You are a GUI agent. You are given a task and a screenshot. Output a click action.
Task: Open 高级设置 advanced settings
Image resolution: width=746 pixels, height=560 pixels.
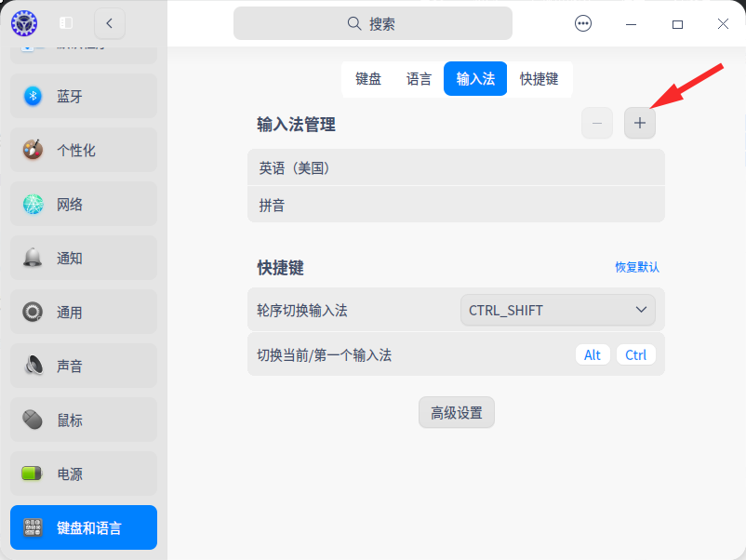(457, 412)
